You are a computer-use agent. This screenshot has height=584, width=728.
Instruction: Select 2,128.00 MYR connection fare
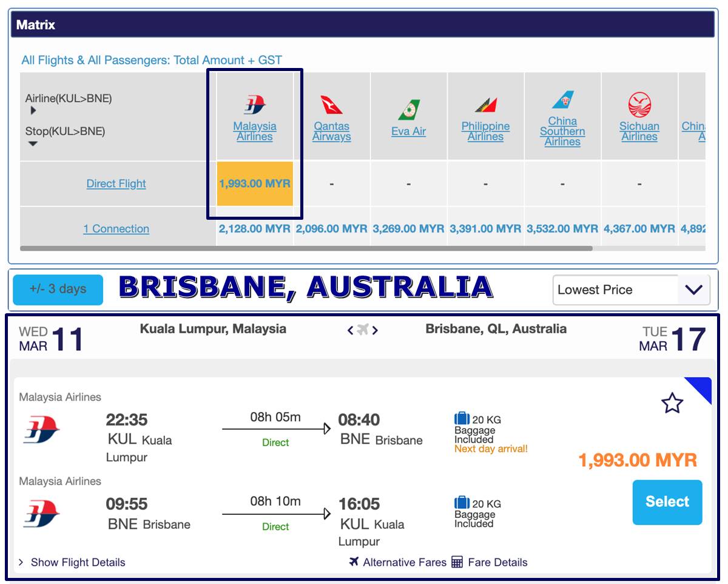click(255, 229)
